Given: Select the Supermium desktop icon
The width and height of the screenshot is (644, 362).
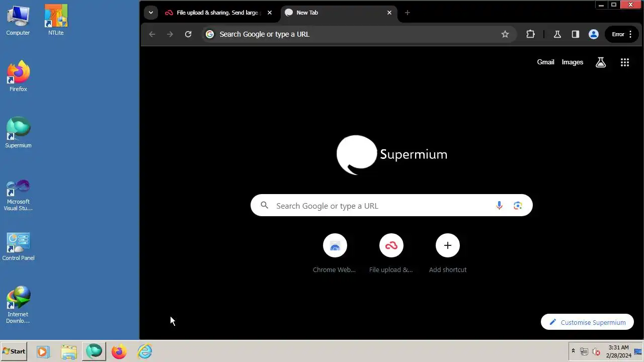Looking at the screenshot, I should [x=18, y=133].
